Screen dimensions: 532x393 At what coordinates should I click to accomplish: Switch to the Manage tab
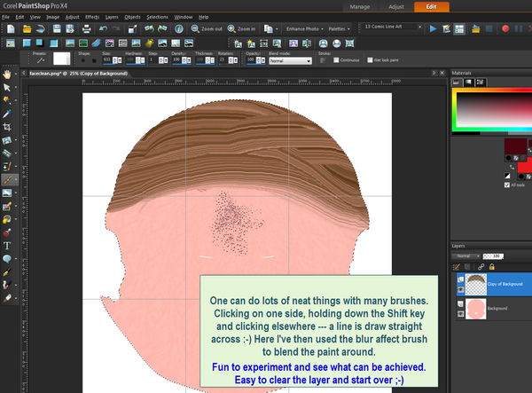click(361, 6)
